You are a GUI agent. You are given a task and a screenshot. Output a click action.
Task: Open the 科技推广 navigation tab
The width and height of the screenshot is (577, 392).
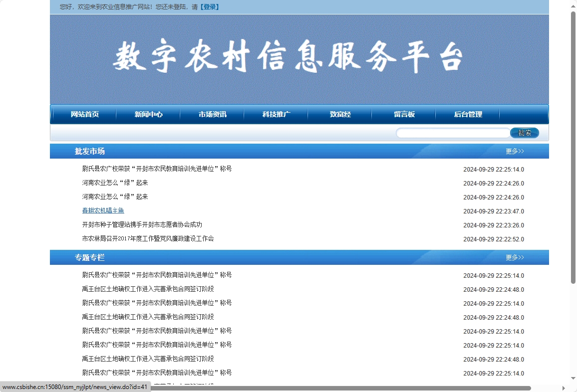[276, 114]
